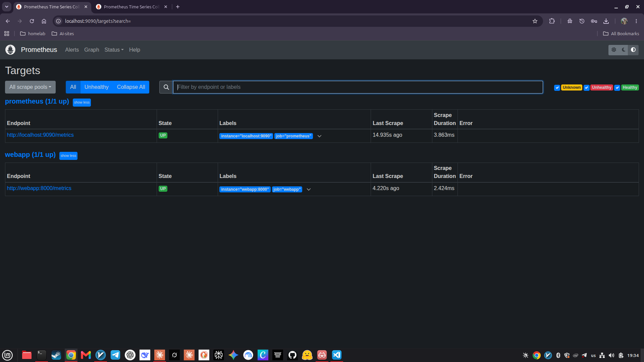
Task: Expand labels for prometheus endpoint row
Action: pos(319,136)
